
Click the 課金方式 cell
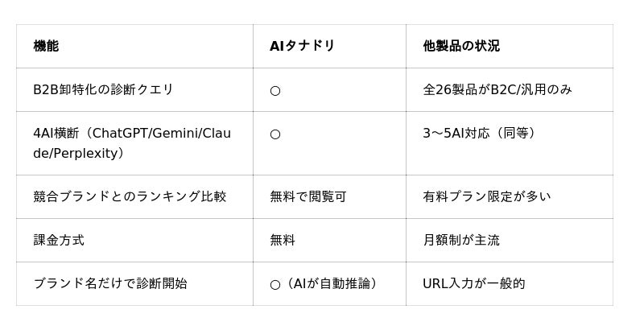(59, 240)
